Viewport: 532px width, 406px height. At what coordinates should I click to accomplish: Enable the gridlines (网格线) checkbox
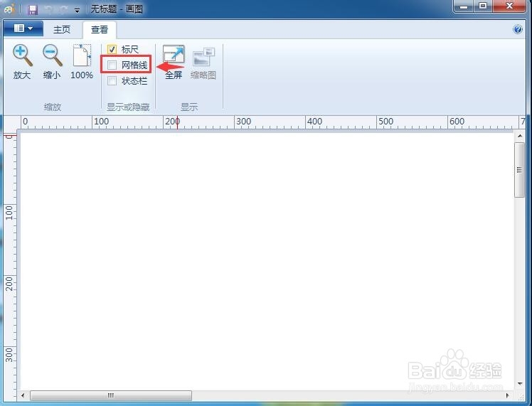click(112, 65)
